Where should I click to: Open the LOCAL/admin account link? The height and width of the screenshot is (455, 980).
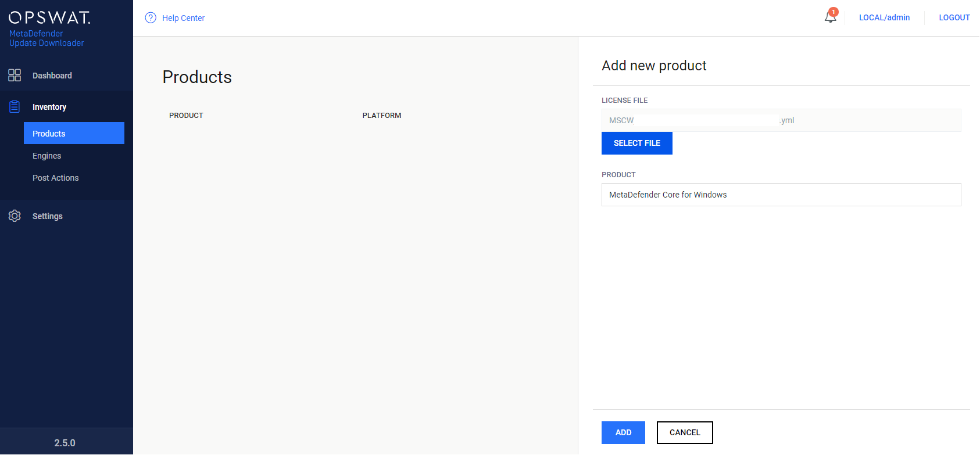pyautogui.click(x=884, y=17)
